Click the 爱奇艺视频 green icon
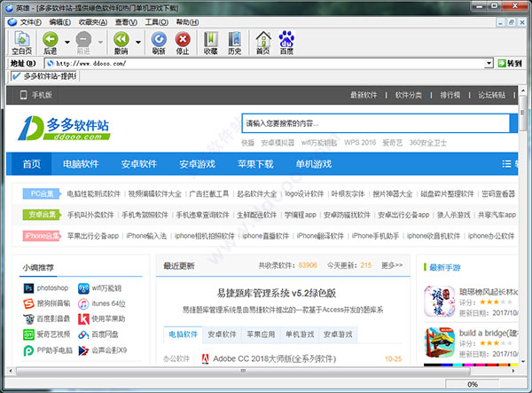532x393 pixels. coord(28,334)
